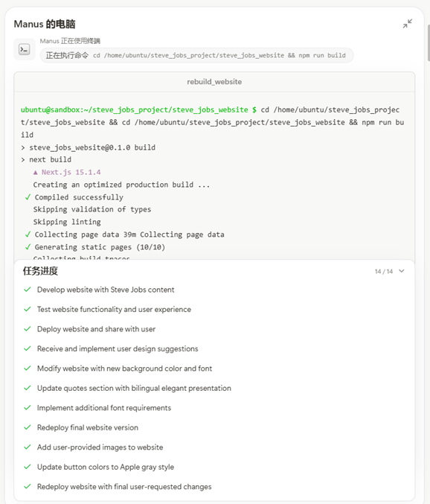Screen dimensions: 430x504
Task: Click the Next.js 15.1.4 triangle logo line
Action: pyautogui.click(x=67, y=172)
